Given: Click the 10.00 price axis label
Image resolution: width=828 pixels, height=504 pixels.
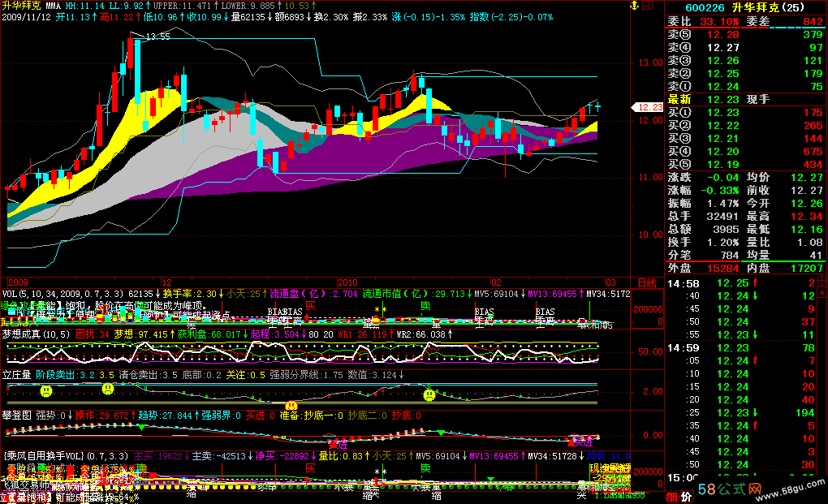Looking at the screenshot, I should pos(650,235).
